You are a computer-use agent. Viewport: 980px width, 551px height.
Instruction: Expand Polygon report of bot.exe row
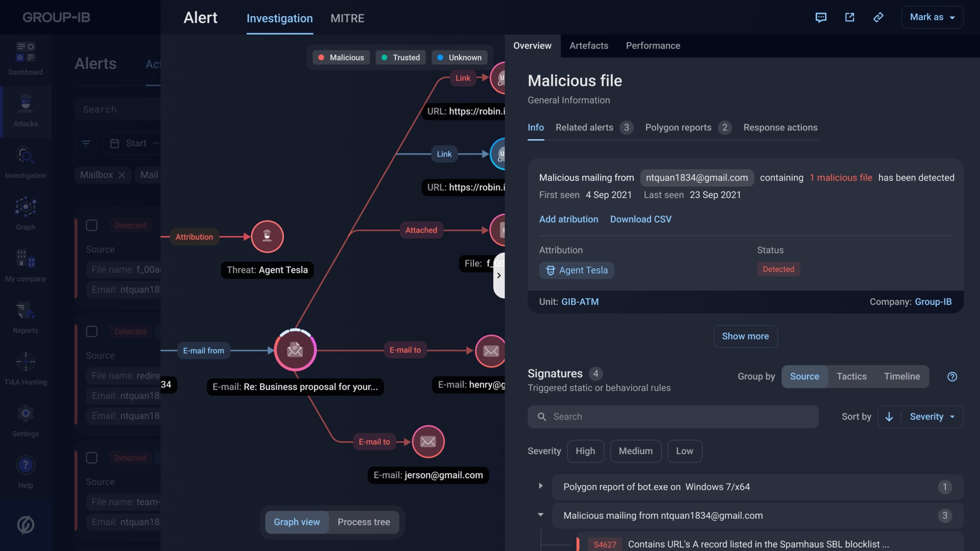[x=540, y=486]
